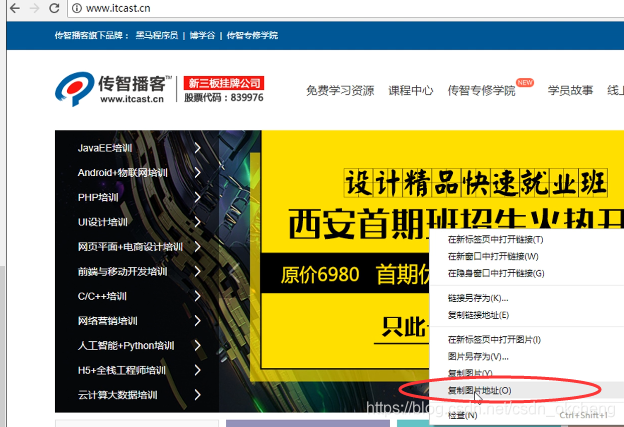
Task: Select 云计算大数据培训 category
Action: click(x=118, y=395)
